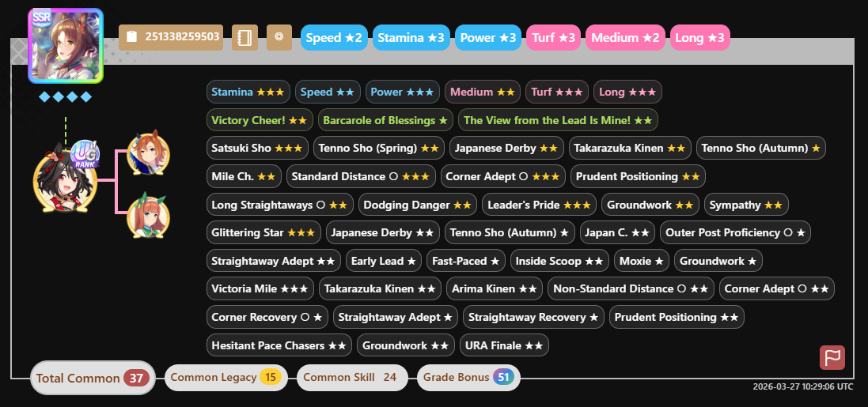This screenshot has height=407, width=868.
Task: Click the Total Common 37 pill
Action: pos(93,378)
